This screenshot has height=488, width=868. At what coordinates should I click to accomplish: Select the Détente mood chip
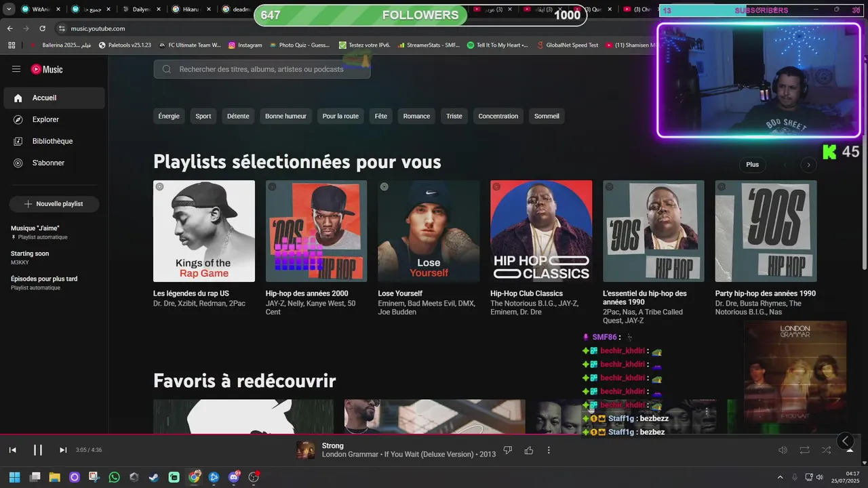[x=238, y=116]
